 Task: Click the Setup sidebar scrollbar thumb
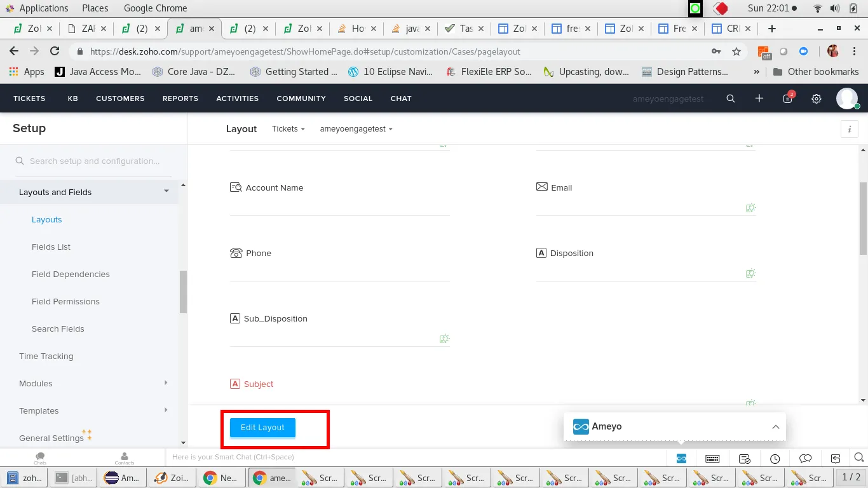pos(183,292)
